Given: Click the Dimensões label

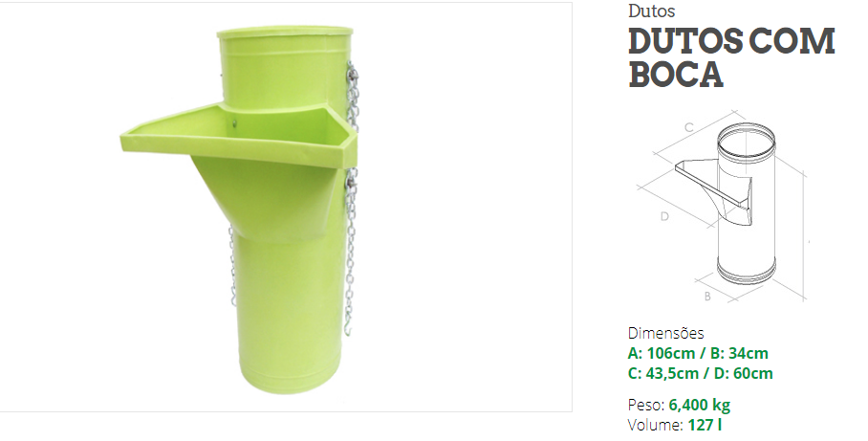Looking at the screenshot, I should [x=666, y=333].
